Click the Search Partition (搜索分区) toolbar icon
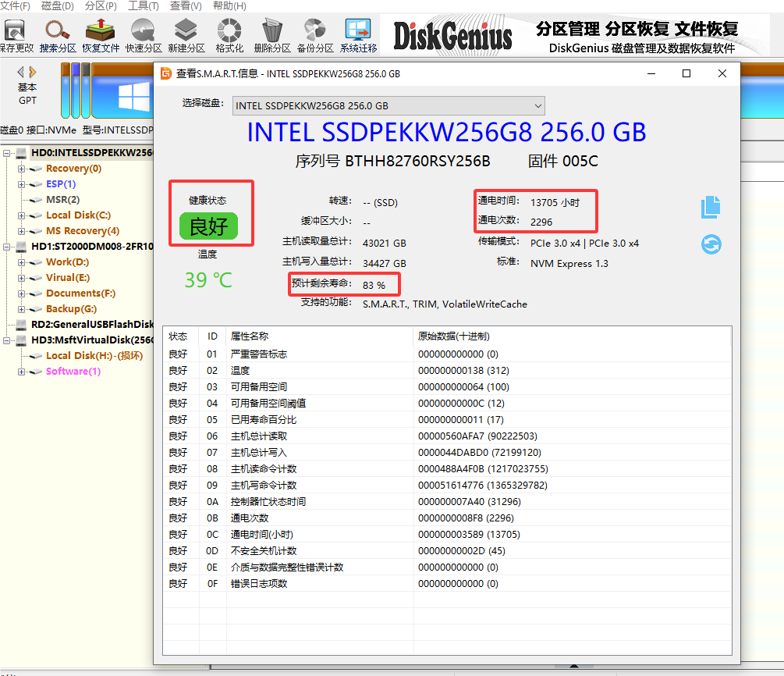 point(58,36)
